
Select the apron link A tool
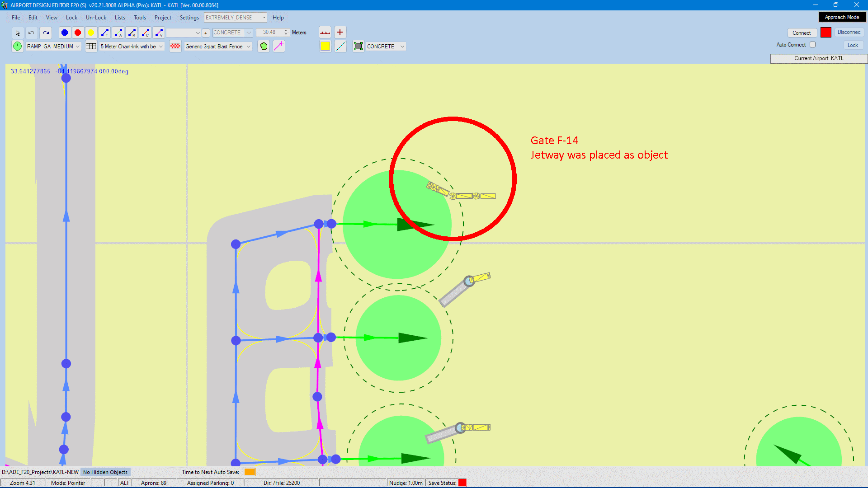pos(118,33)
